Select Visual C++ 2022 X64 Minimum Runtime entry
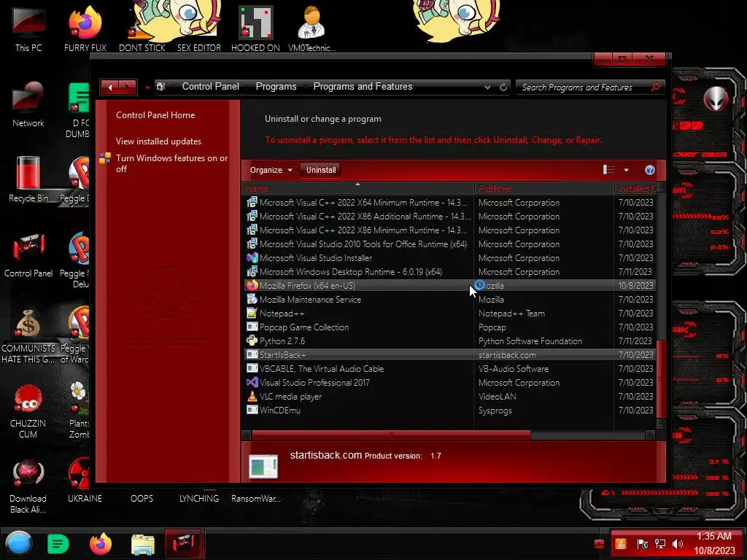 [449, 203]
